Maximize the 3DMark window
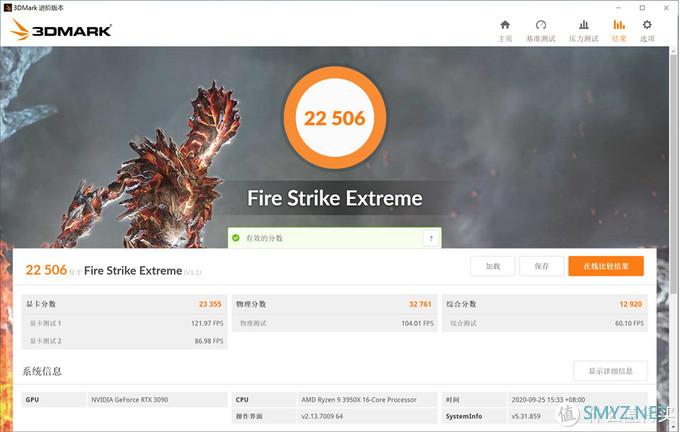 642,8
